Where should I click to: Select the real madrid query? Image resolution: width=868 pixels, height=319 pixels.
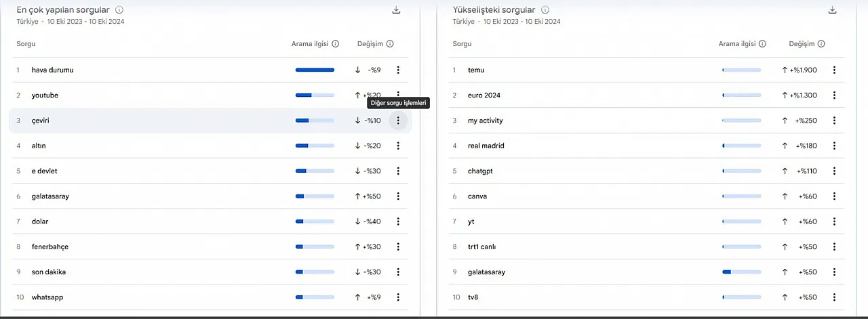[486, 146]
